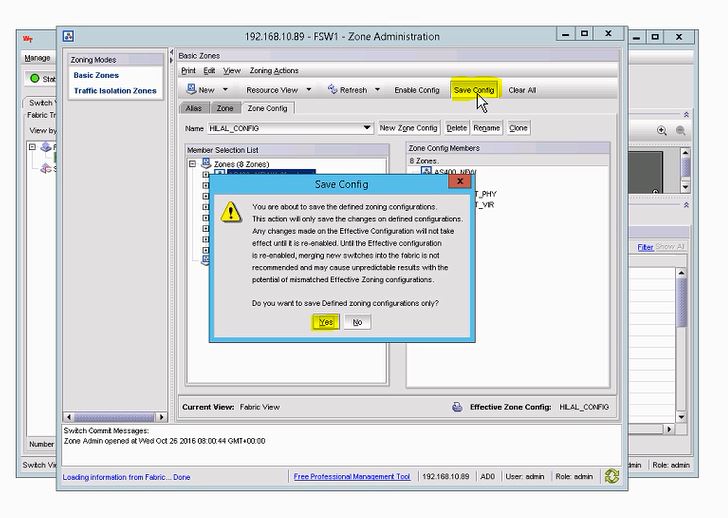Open the Refresh dropdown arrow
This screenshot has height=518, width=728.
pos(377,90)
